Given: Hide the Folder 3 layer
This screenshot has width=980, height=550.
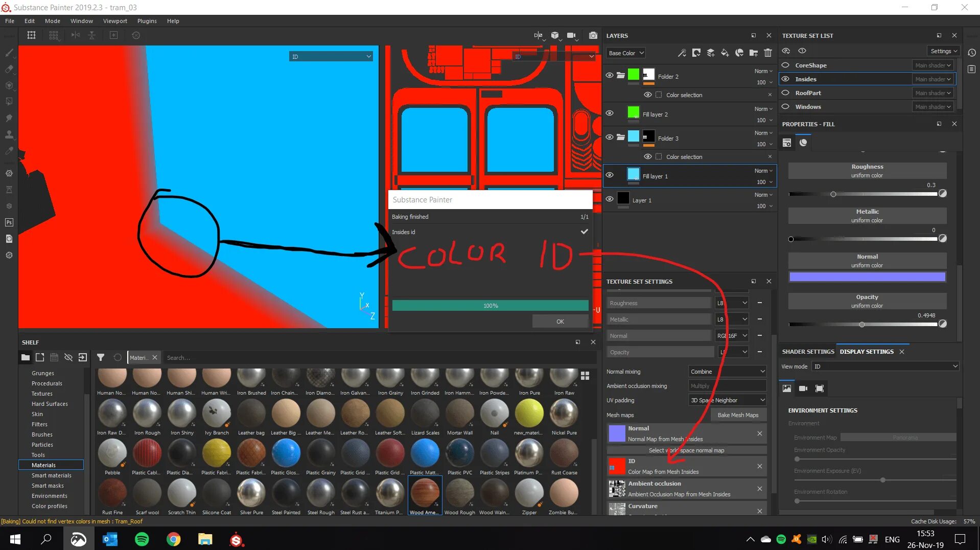Looking at the screenshot, I should tap(610, 137).
